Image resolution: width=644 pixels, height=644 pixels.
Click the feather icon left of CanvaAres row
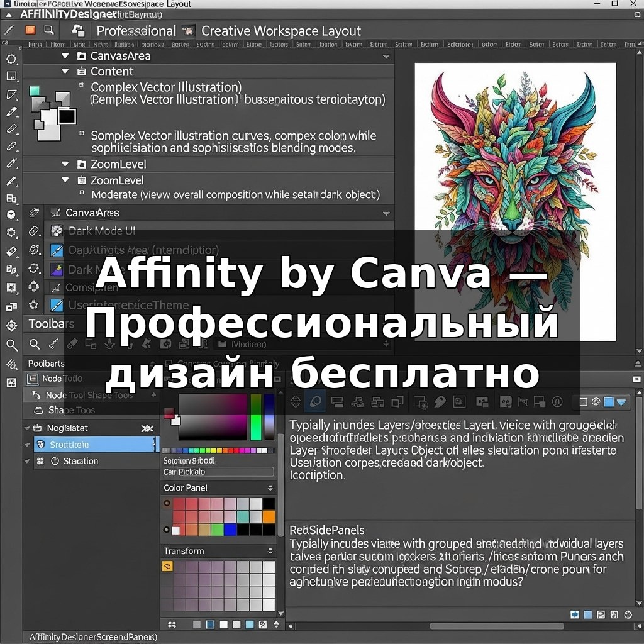pyautogui.click(x=34, y=213)
